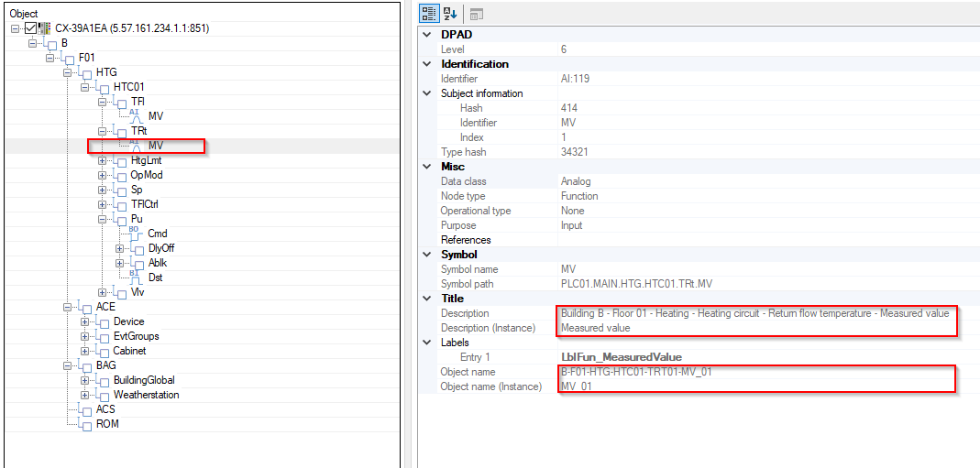The width and height of the screenshot is (980, 468).
Task: Click the Hash value 414
Action: point(568,108)
